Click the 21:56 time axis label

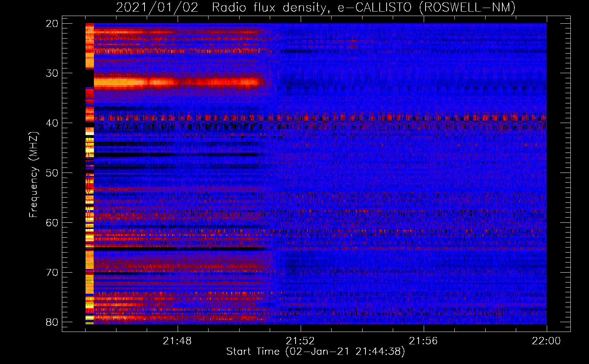423,341
